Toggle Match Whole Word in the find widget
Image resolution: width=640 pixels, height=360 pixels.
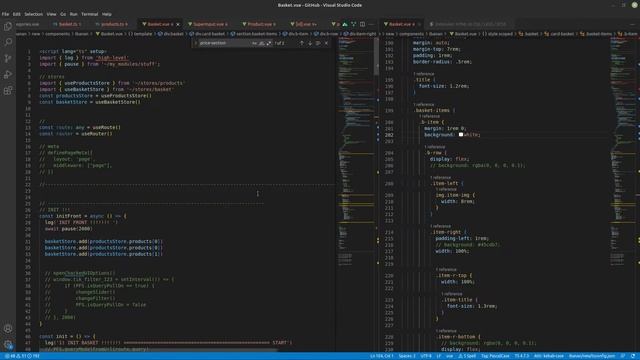[262, 43]
